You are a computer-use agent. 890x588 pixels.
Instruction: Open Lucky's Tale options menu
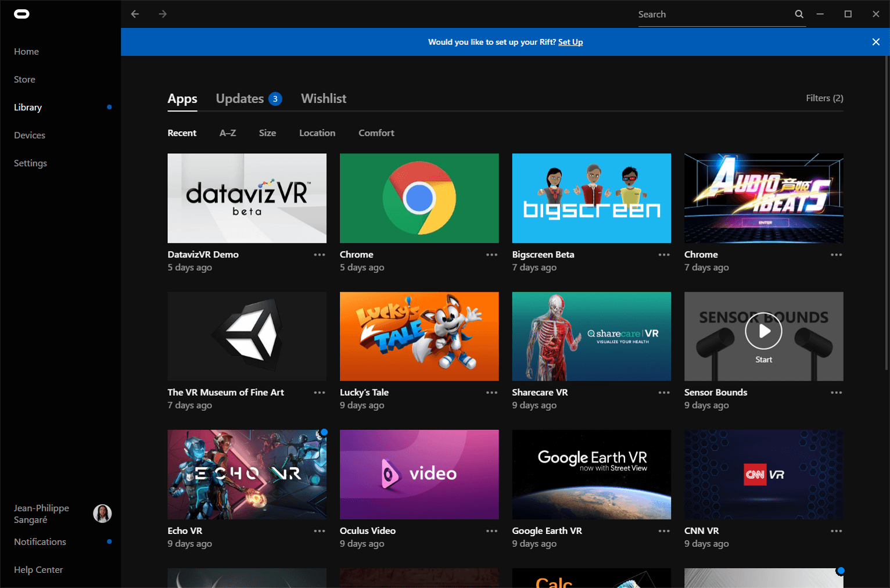click(492, 393)
